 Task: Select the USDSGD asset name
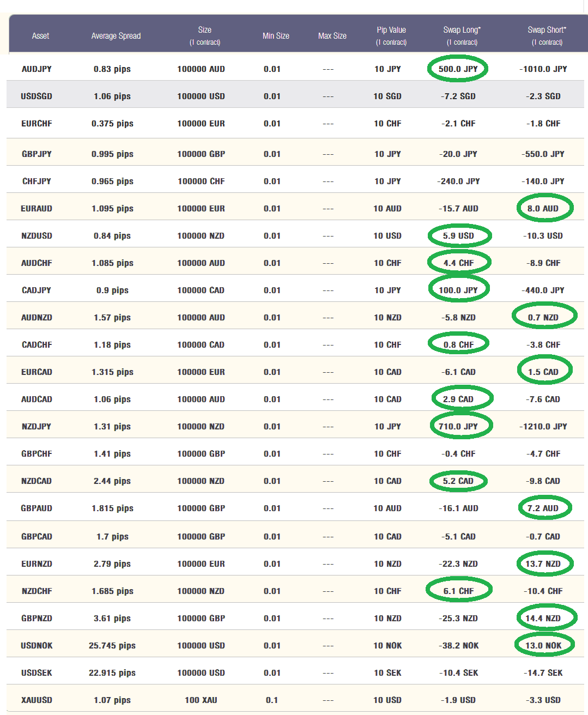(x=37, y=96)
